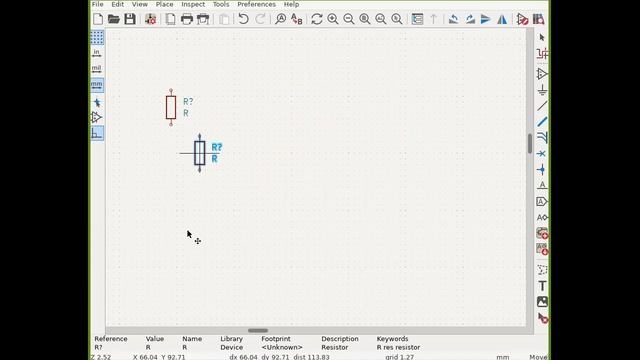
Task: Open the Inspect menu
Action: 193,4
